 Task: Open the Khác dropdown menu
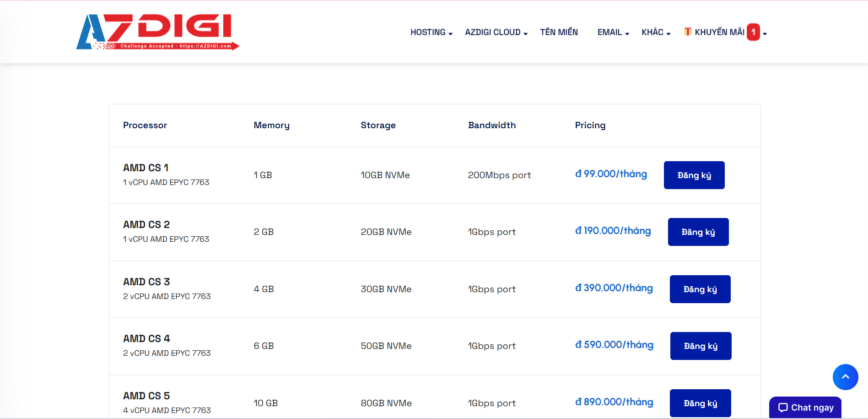pos(655,33)
